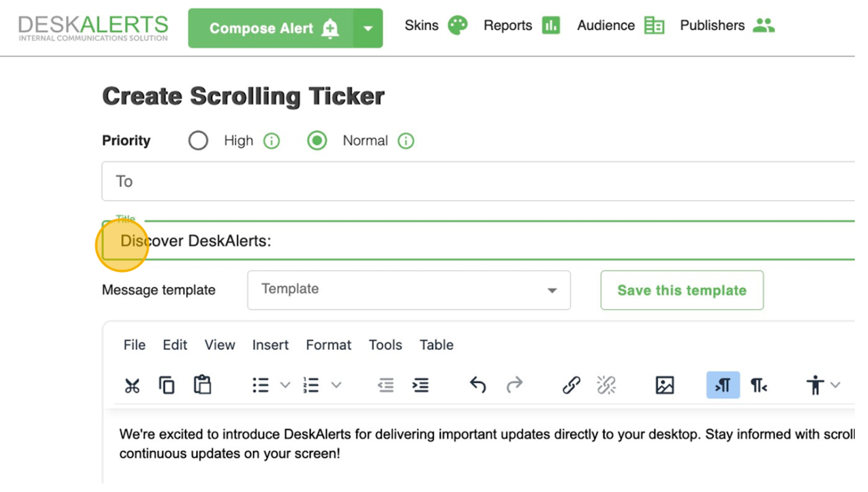This screenshot has width=868, height=492.
Task: Open the Message template dropdown
Action: pyautogui.click(x=409, y=290)
